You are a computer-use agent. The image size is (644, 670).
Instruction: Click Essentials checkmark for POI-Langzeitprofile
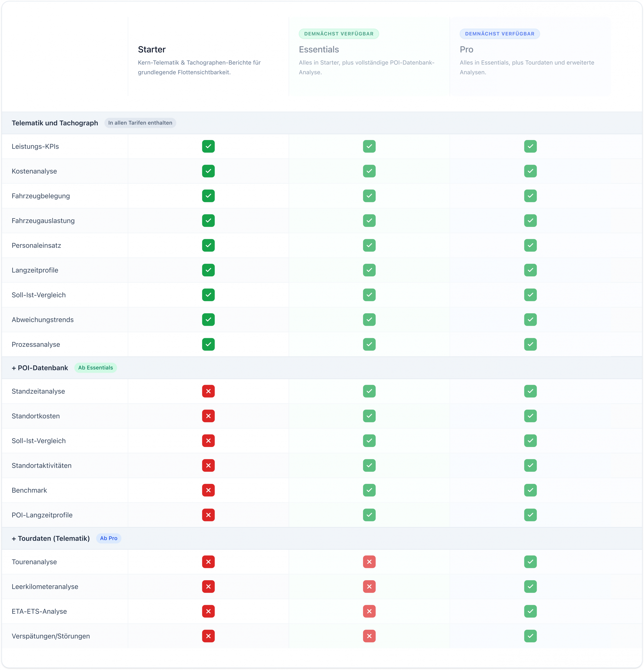369,515
